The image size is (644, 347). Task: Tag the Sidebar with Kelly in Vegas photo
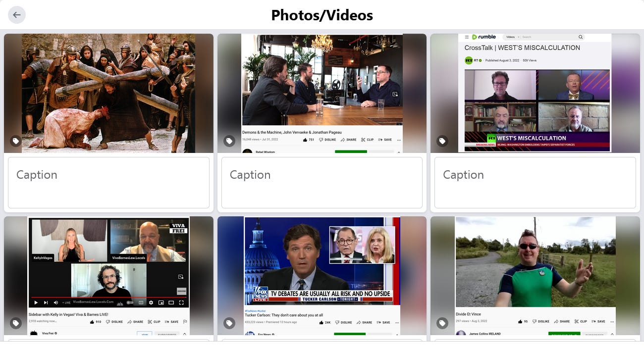[x=16, y=323]
